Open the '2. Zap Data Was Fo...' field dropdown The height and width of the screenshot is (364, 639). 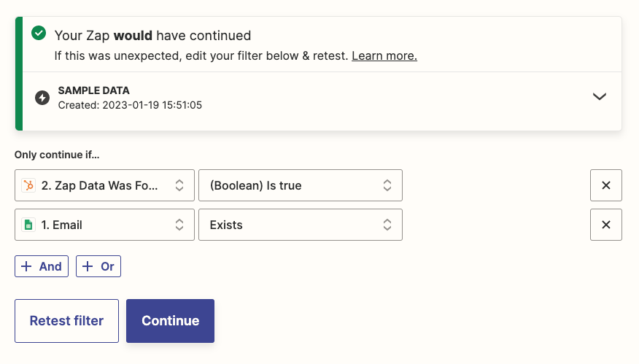coord(104,185)
